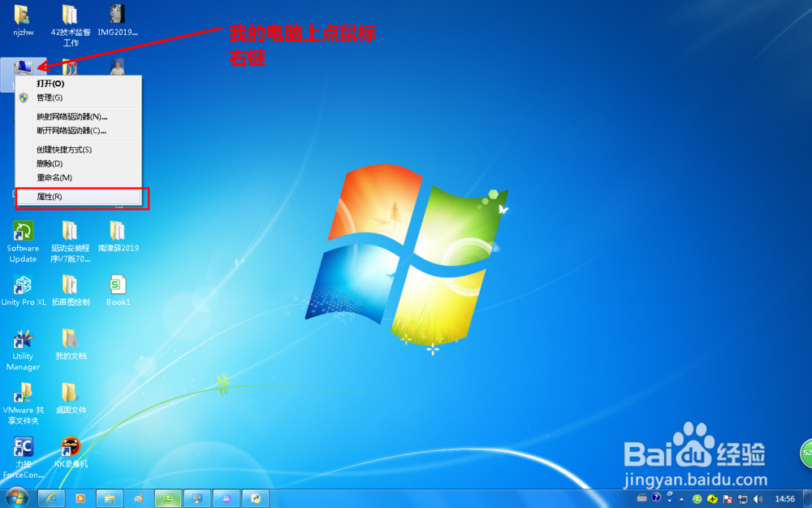Click the keyboard input method tray icon
The image size is (812, 508).
(x=642, y=497)
